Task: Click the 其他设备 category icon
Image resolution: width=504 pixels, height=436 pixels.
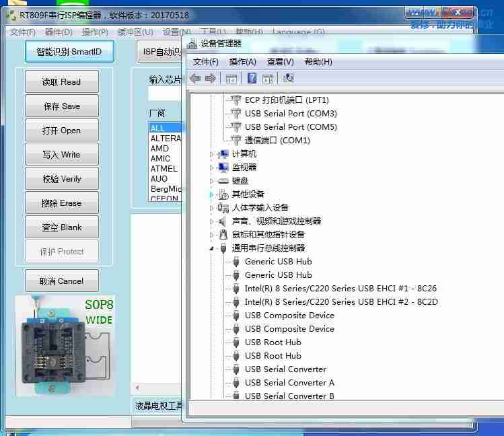Action: [x=223, y=194]
